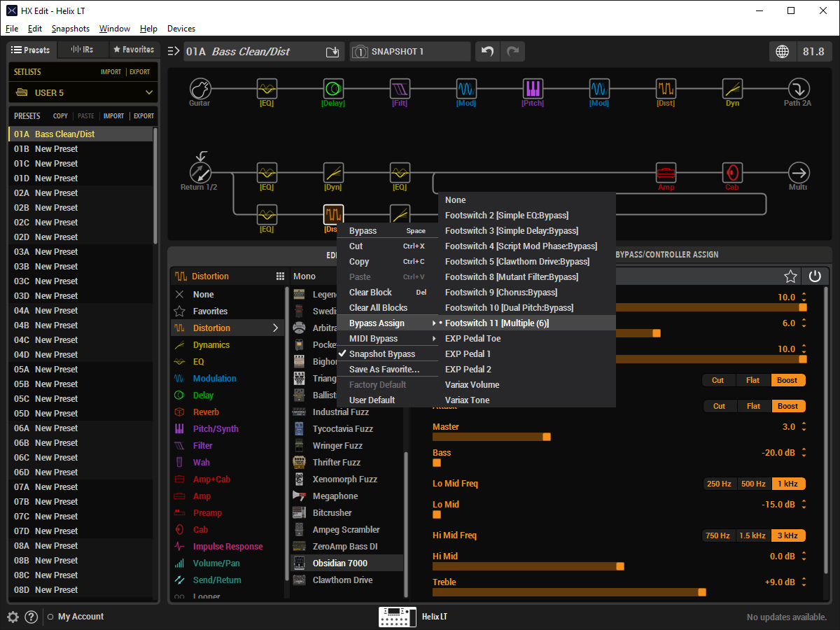Select the Return 1/2 input block
The width and height of the screenshot is (840, 630).
coord(199,173)
